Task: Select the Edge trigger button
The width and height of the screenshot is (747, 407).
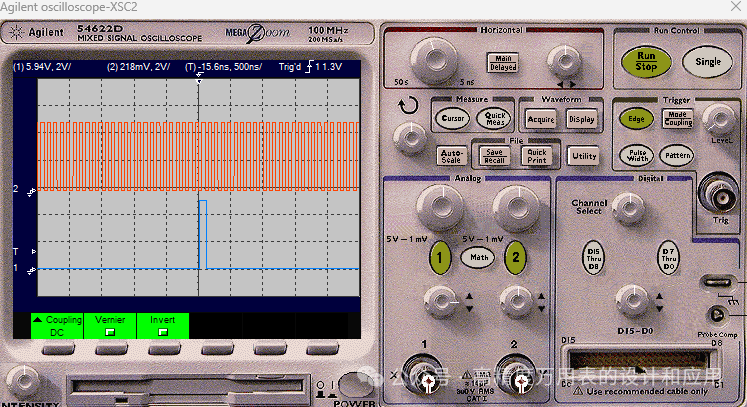Action: point(636,119)
